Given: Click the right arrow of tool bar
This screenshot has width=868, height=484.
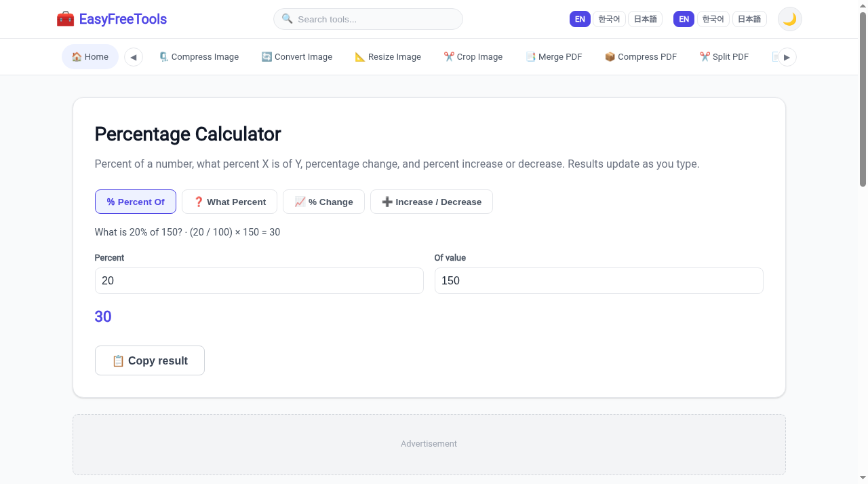Looking at the screenshot, I should tap(787, 57).
